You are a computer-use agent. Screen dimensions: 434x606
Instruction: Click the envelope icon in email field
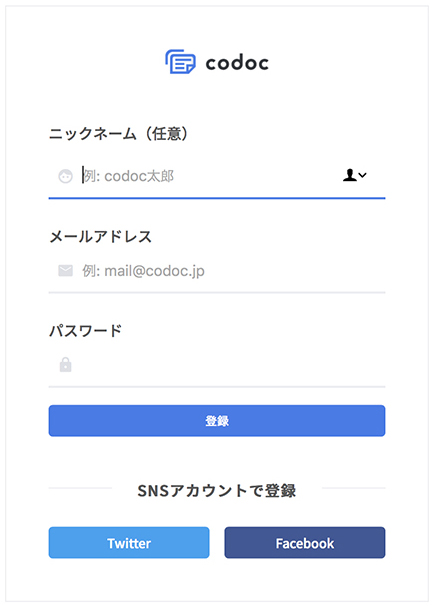click(65, 271)
